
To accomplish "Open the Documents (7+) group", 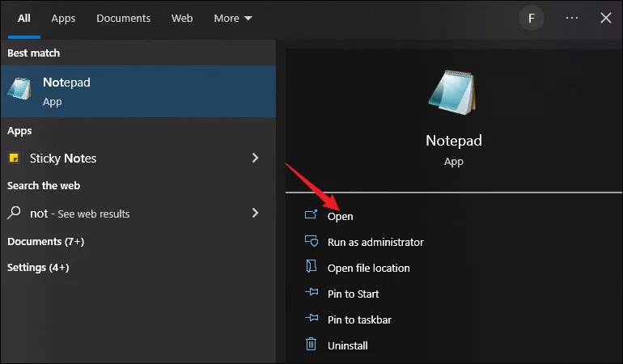I will coord(45,242).
